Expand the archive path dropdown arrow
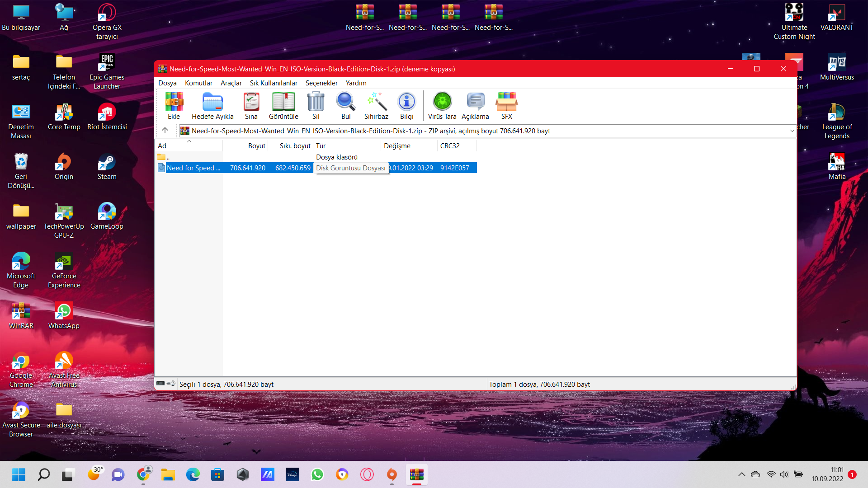The width and height of the screenshot is (868, 488). pos(792,131)
